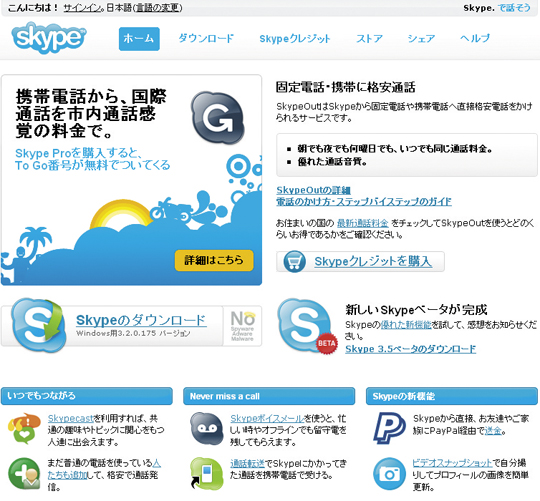The width and height of the screenshot is (540, 501).
Task: Go to the Skypeクレジット tab
Action: coord(295,39)
